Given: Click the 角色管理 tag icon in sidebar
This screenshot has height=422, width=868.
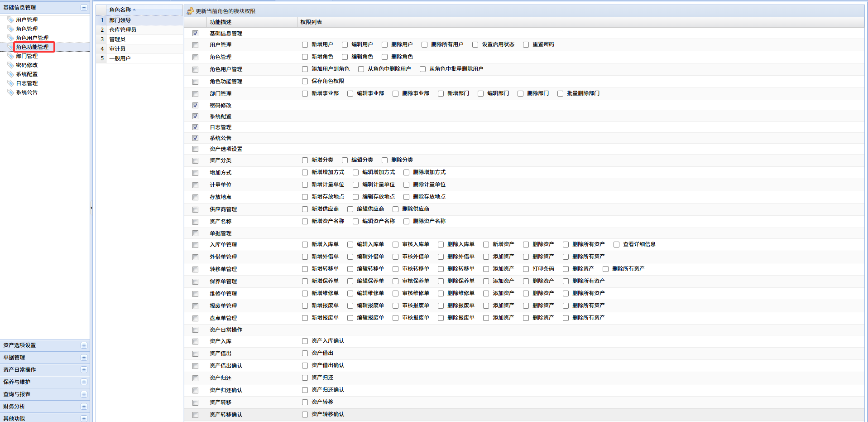Looking at the screenshot, I should (11, 29).
